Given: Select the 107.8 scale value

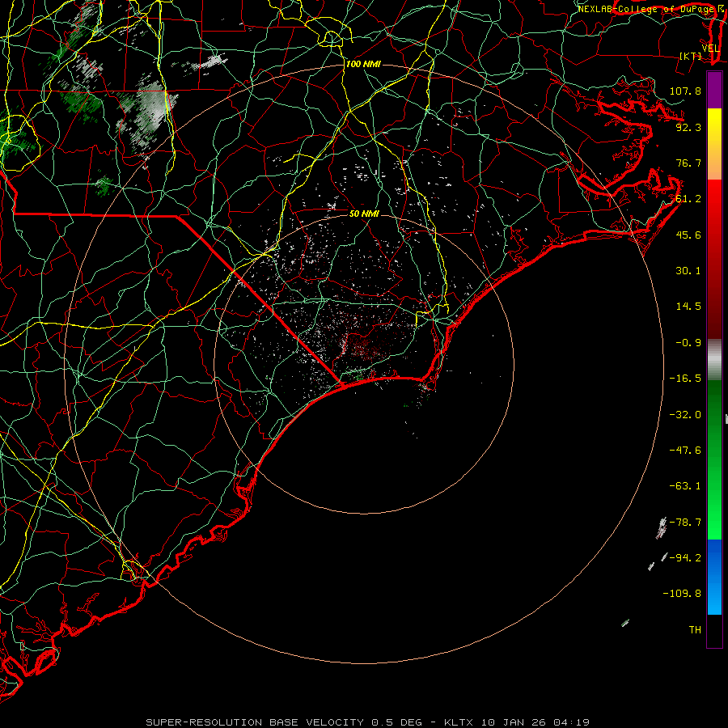Looking at the screenshot, I should pos(685,91).
